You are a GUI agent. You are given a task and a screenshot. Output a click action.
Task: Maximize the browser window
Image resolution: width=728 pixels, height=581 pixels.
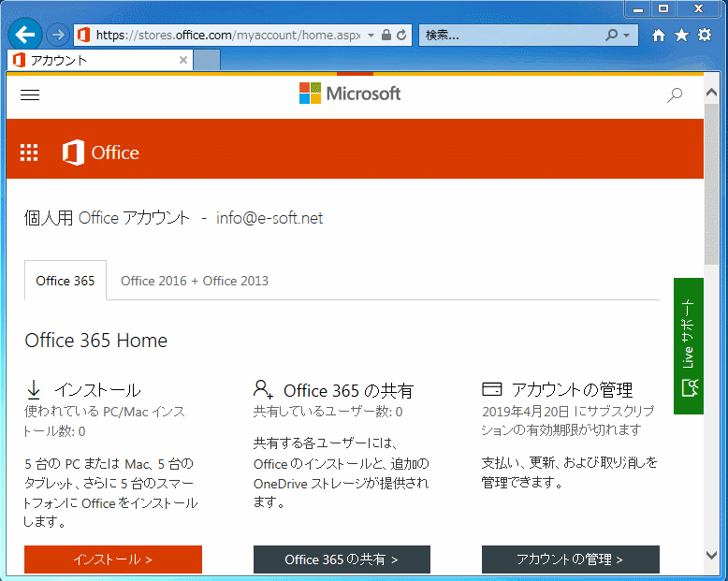tap(663, 8)
